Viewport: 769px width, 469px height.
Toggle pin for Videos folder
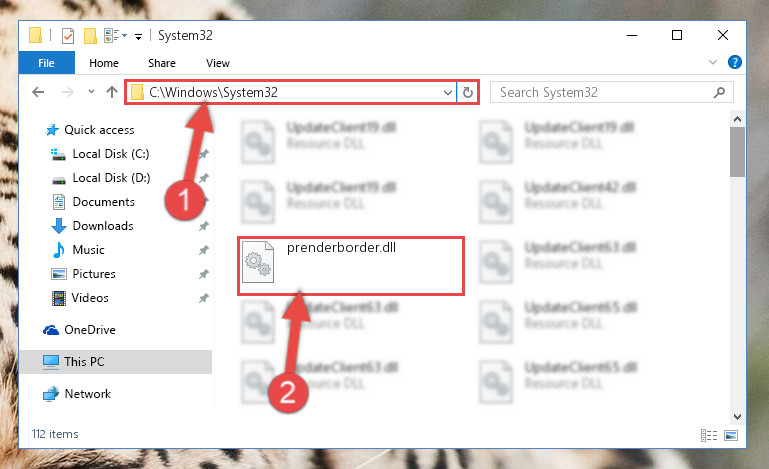(x=204, y=298)
